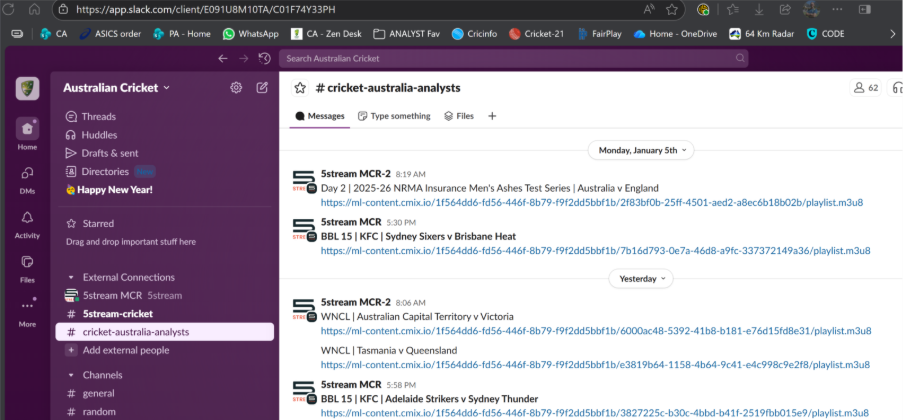Open the ANALYST Fav bookmarks folder
This screenshot has height=420, width=903.
[407, 34]
